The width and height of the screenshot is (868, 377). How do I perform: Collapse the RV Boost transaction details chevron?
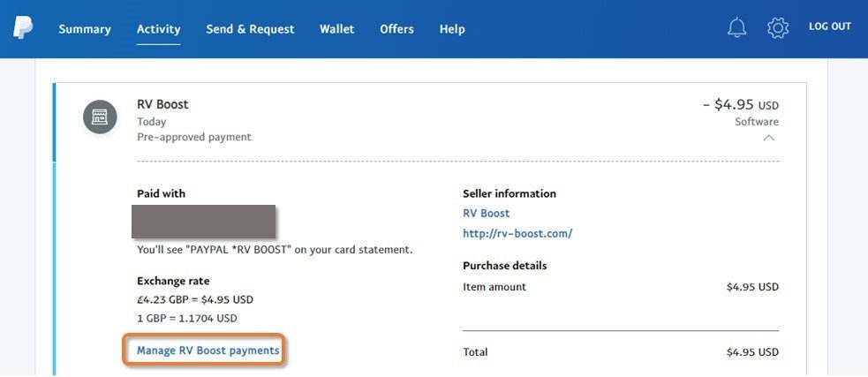pos(768,138)
